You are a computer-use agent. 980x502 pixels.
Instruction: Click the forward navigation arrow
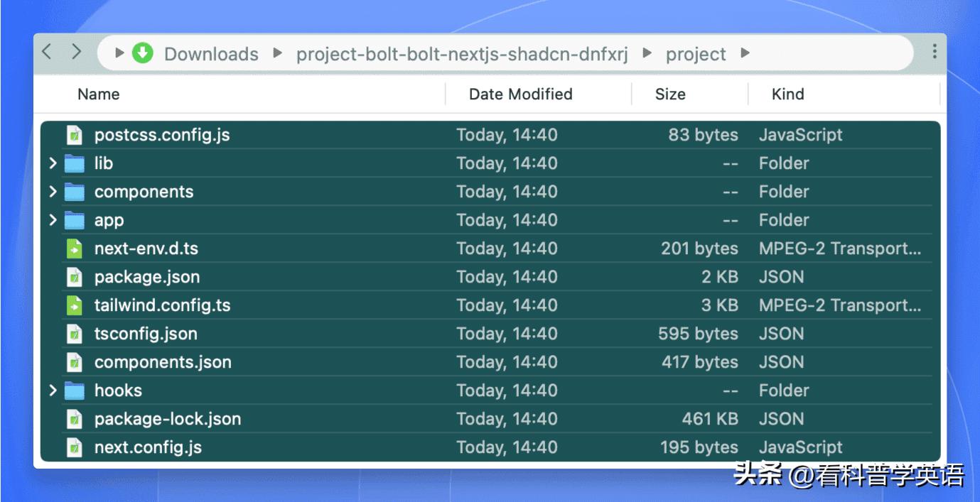point(77,52)
